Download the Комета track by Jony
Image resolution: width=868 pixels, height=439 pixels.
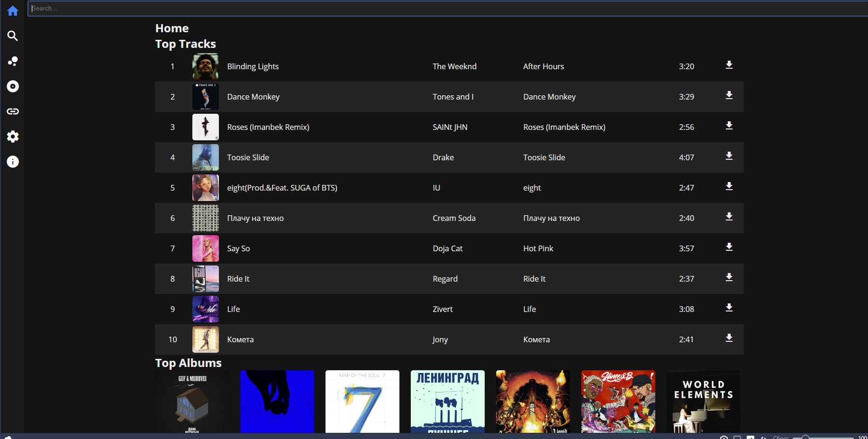point(729,338)
